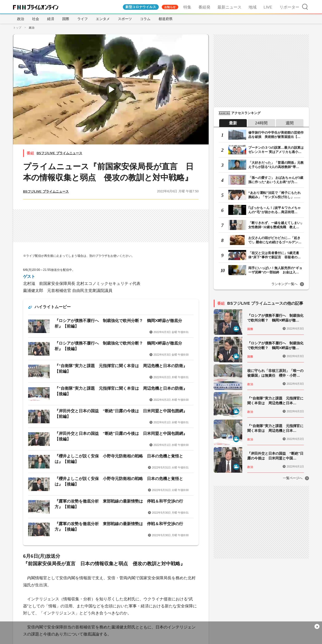Open highlight 岸田外交と日本の国益【後編】
Screen dimensions: 322x644
(111, 439)
